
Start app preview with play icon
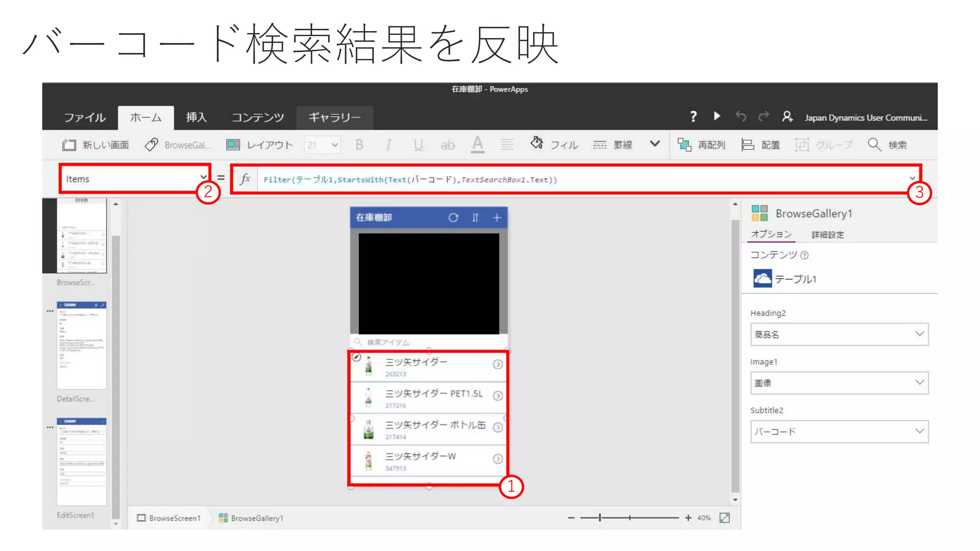[717, 116]
